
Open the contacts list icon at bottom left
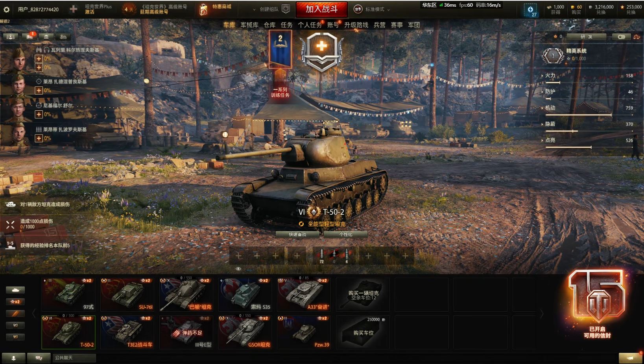pos(13,358)
